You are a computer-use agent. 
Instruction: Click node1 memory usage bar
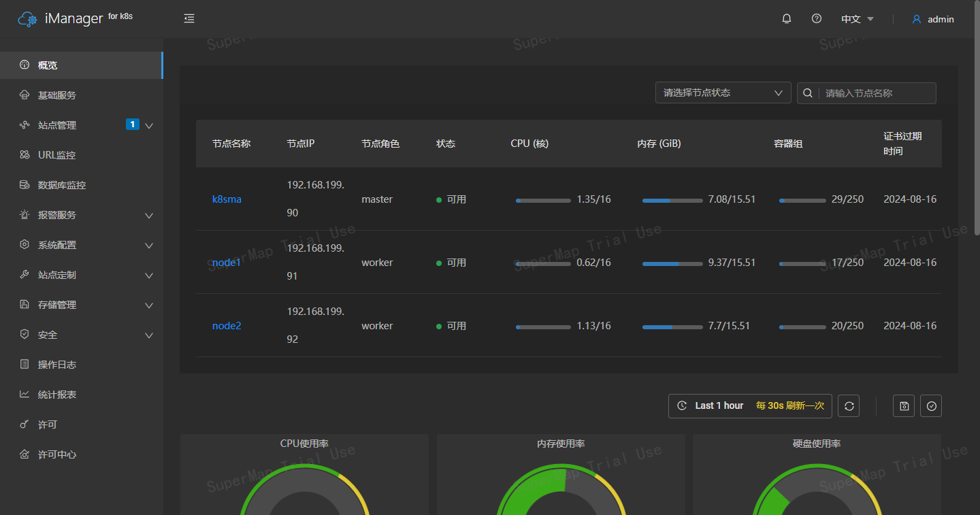(x=672, y=263)
